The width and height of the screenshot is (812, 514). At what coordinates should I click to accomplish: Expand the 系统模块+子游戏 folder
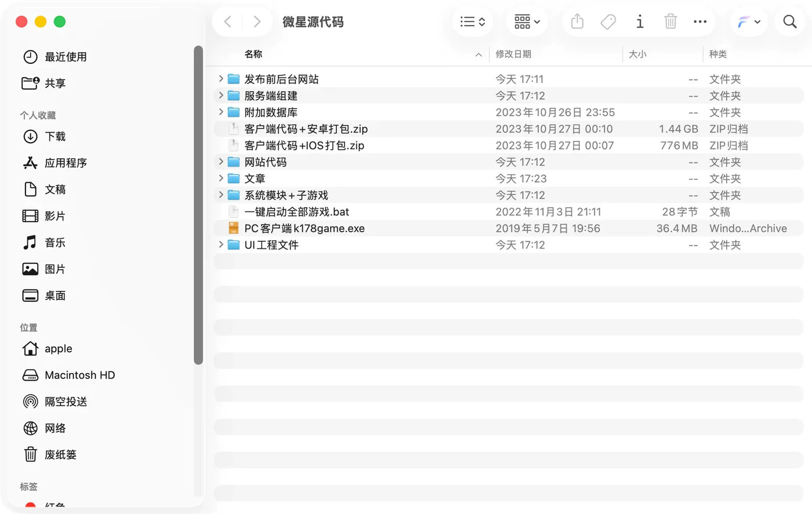coord(221,195)
